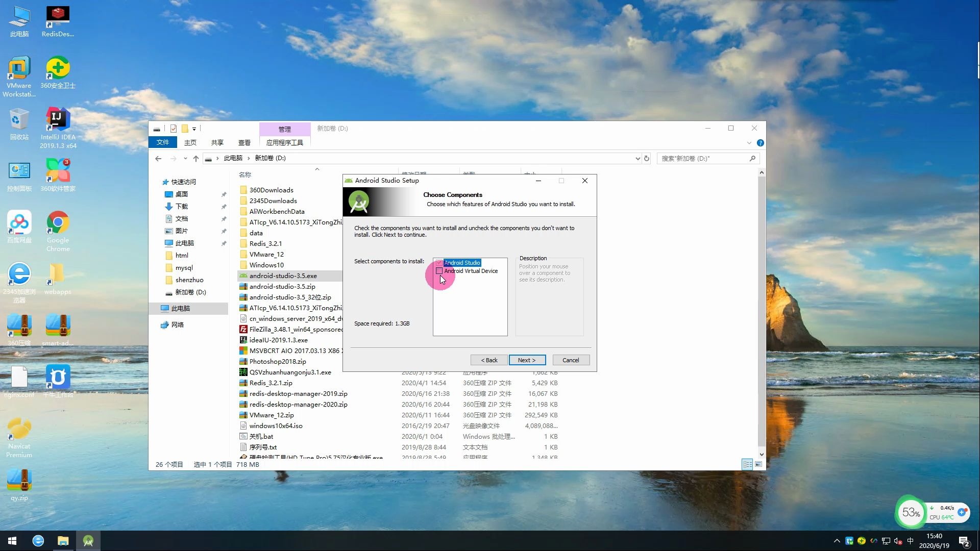Viewport: 980px width, 551px height.
Task: Select the 管理 contextual tab
Action: pyautogui.click(x=285, y=129)
